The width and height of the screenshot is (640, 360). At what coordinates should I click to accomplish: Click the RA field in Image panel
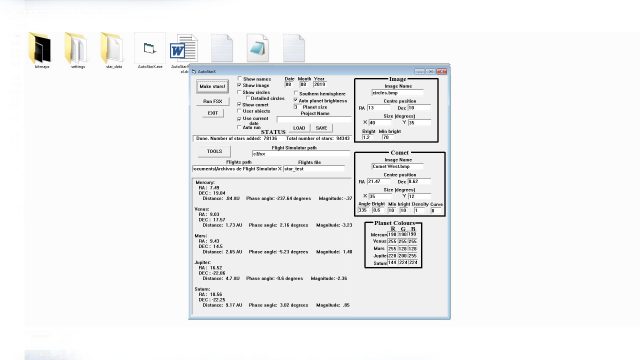pyautogui.click(x=379, y=108)
